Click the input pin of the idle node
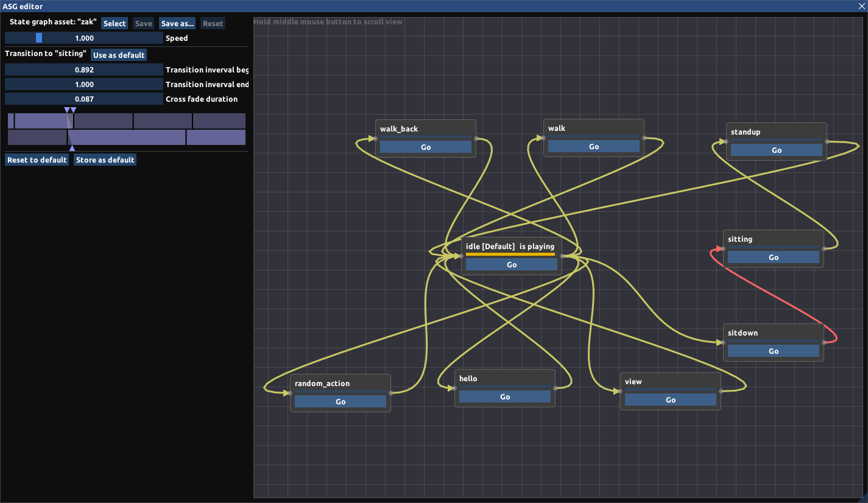 (462, 256)
